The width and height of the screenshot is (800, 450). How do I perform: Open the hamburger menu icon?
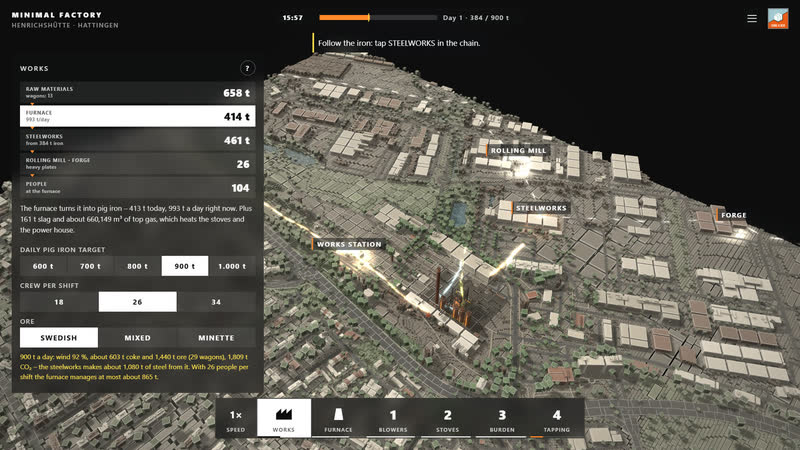752,18
